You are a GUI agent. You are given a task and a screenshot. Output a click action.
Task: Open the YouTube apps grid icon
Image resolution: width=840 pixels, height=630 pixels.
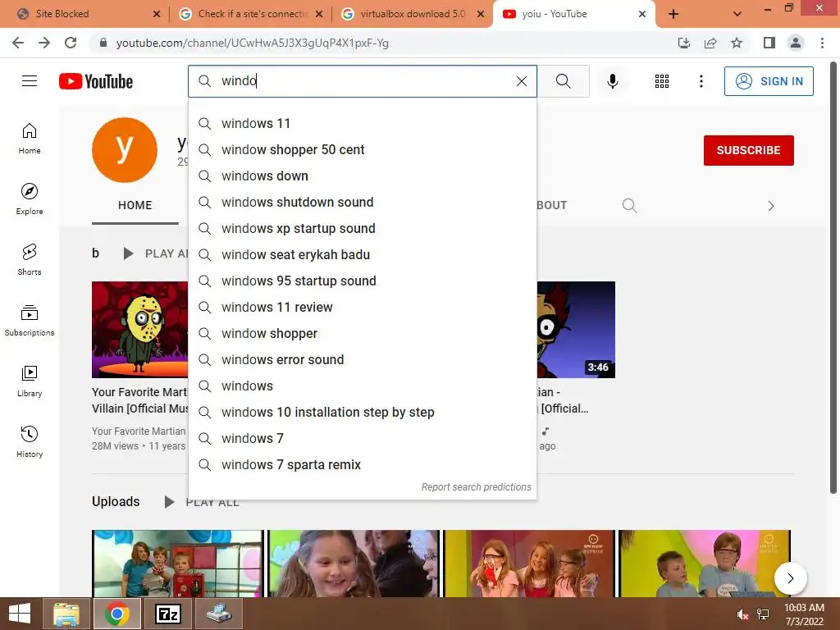(662, 81)
